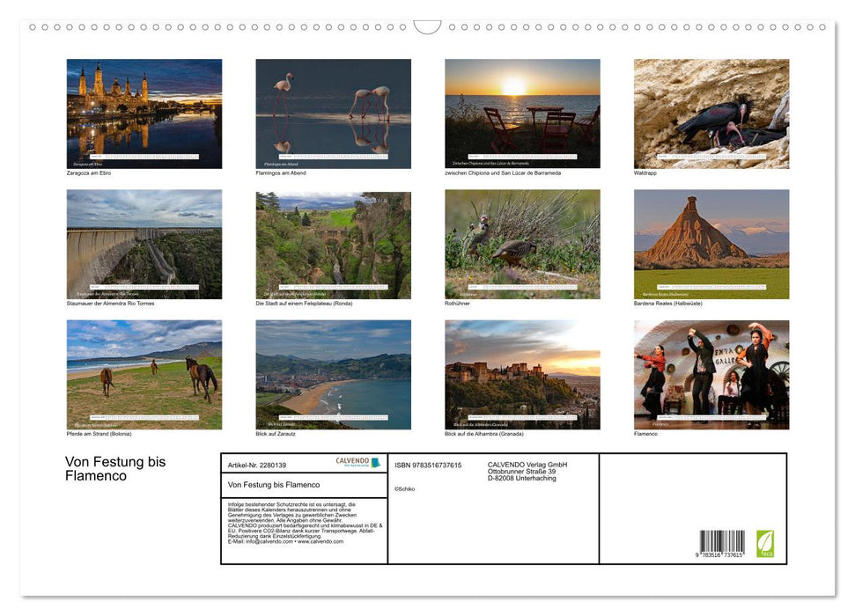Select the Rothühner partridge thumbnail
This screenshot has width=855, height=616.
click(522, 244)
